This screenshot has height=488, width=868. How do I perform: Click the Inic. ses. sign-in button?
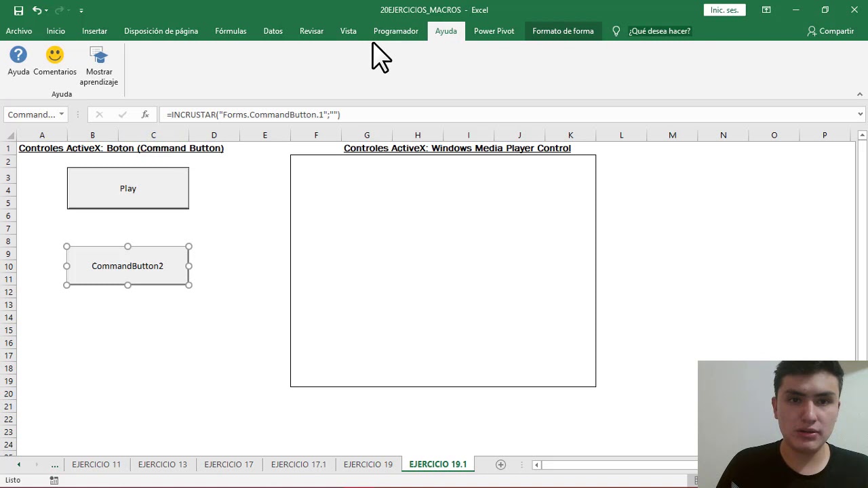(x=724, y=10)
